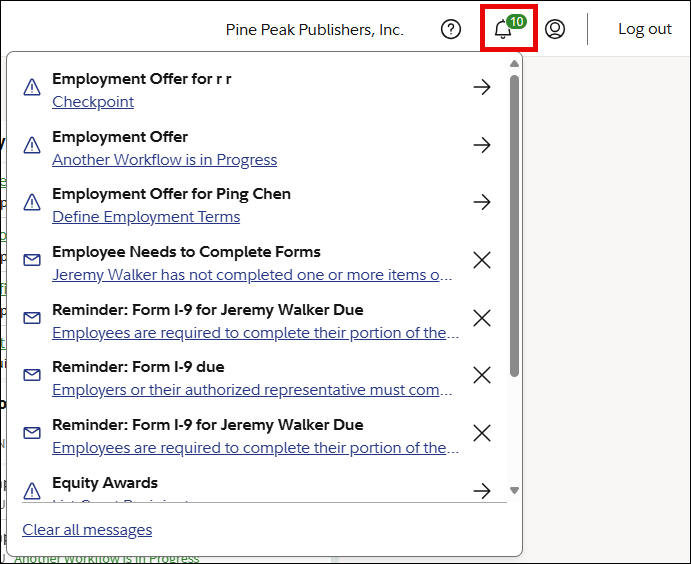This screenshot has height=564, width=691.
Task: Click the Log out link
Action: click(x=644, y=29)
